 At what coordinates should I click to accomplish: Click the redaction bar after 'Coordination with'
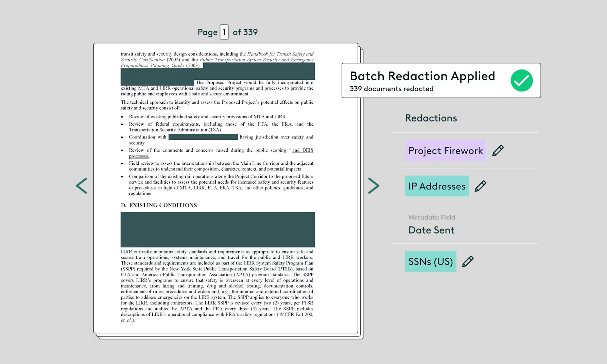[203, 137]
